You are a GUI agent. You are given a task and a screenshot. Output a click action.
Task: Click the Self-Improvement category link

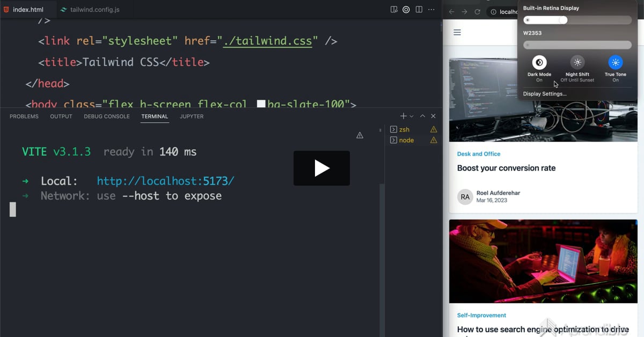[x=481, y=316]
